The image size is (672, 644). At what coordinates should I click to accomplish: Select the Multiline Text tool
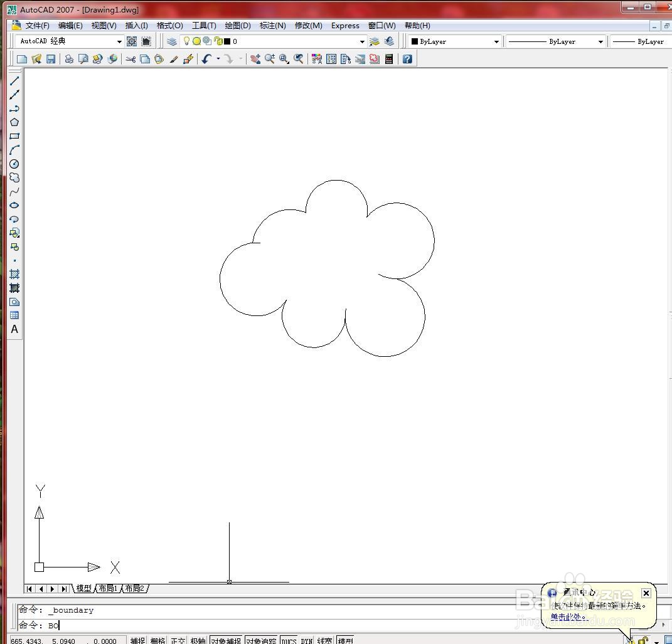[14, 329]
